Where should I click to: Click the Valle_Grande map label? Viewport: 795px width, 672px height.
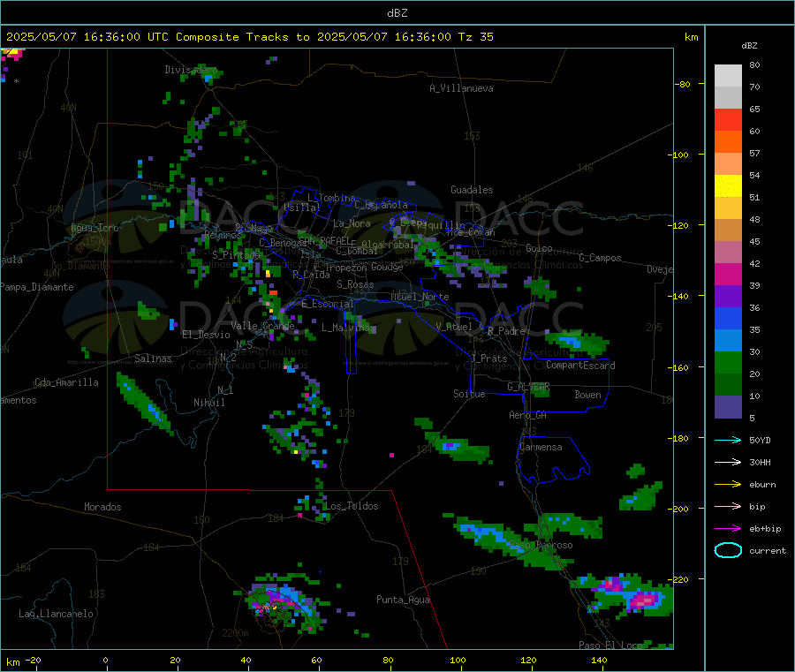[262, 326]
